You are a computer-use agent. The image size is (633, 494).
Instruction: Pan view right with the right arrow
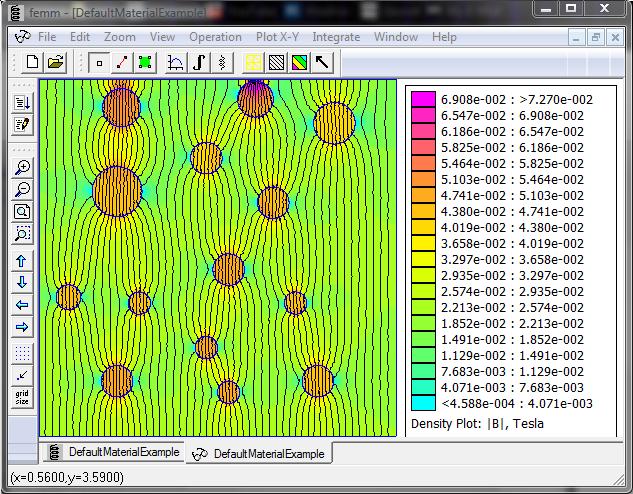pyautogui.click(x=22, y=327)
